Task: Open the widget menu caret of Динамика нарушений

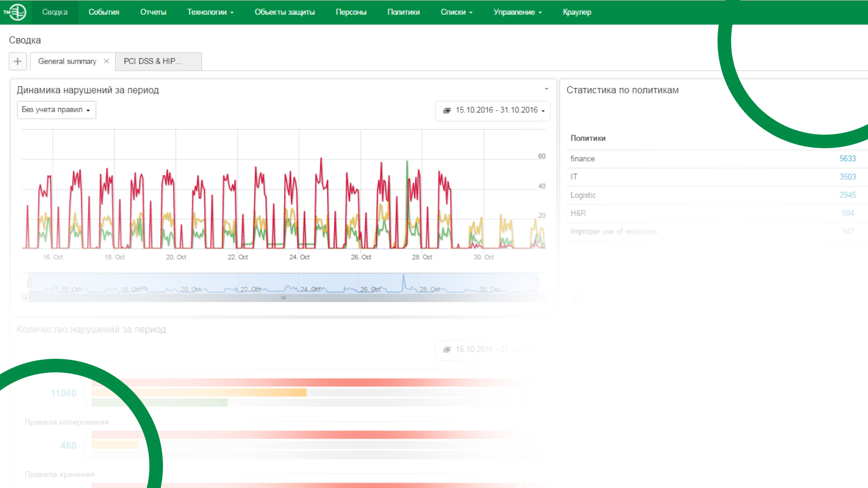Action: point(546,89)
